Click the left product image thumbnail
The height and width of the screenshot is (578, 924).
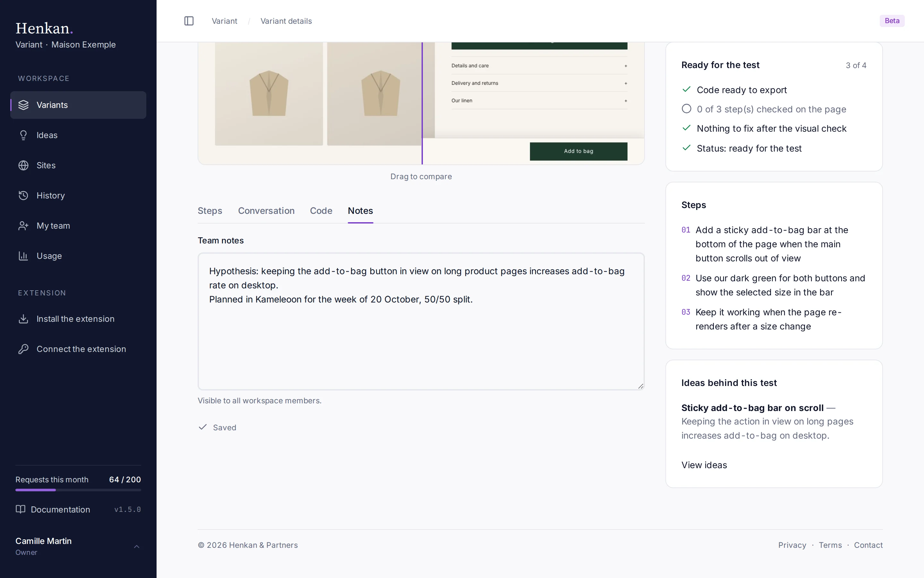click(x=269, y=94)
